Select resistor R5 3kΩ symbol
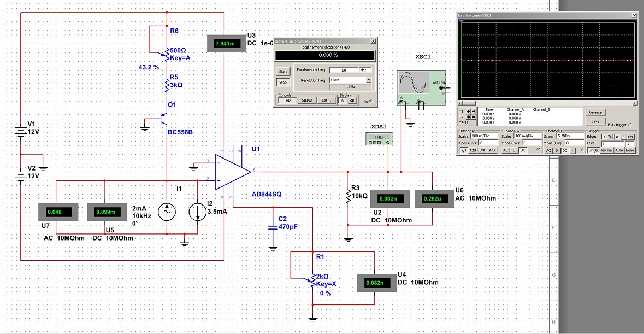 coord(167,85)
